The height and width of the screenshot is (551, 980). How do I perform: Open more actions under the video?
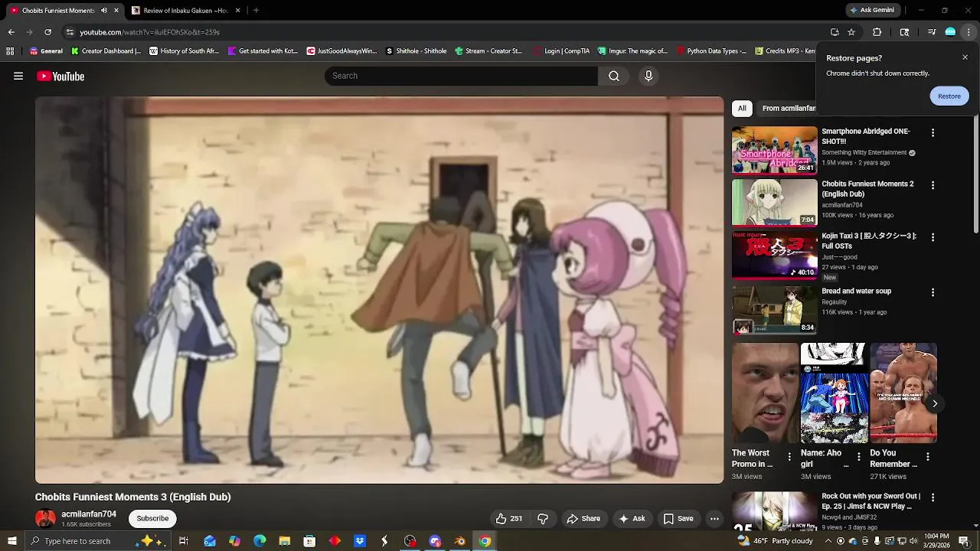pos(714,519)
